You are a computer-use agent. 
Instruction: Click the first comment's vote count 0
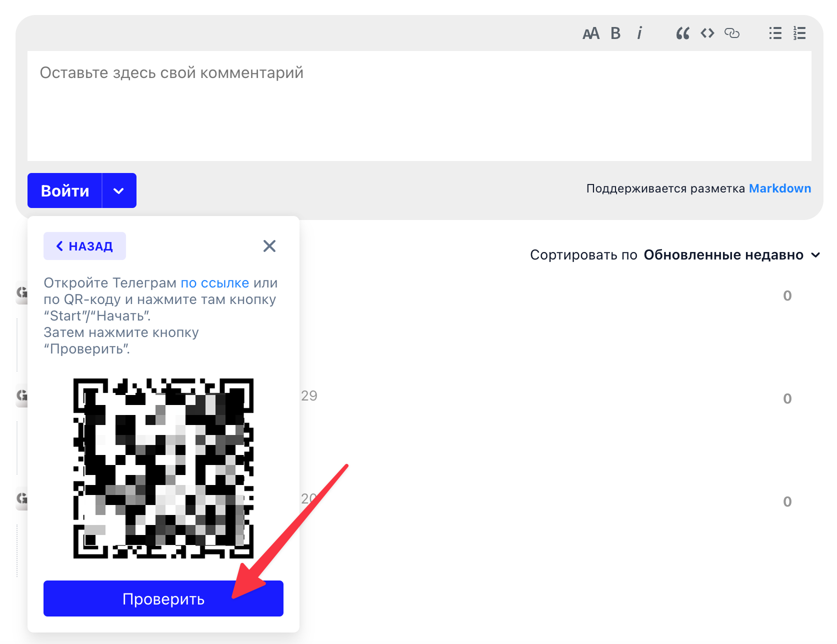[x=787, y=296]
